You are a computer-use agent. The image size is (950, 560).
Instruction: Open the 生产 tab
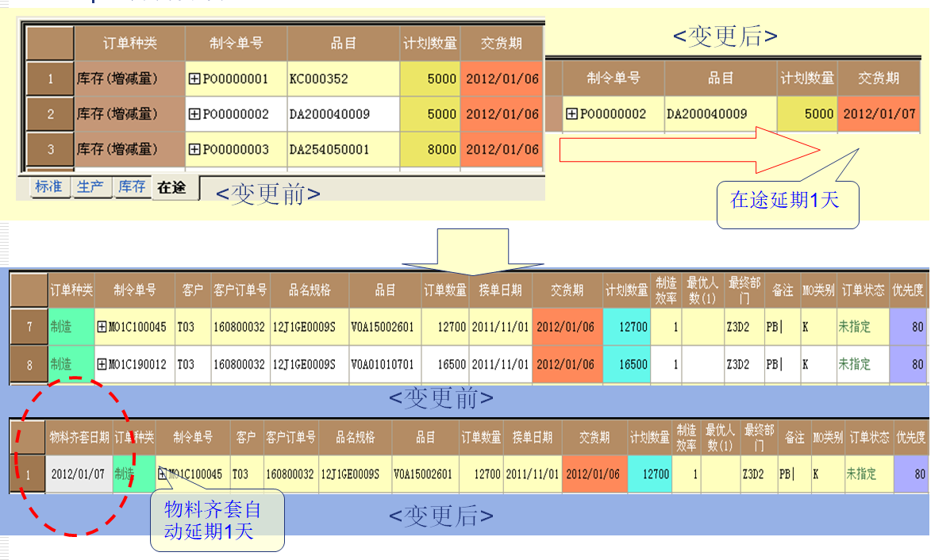[x=90, y=187]
